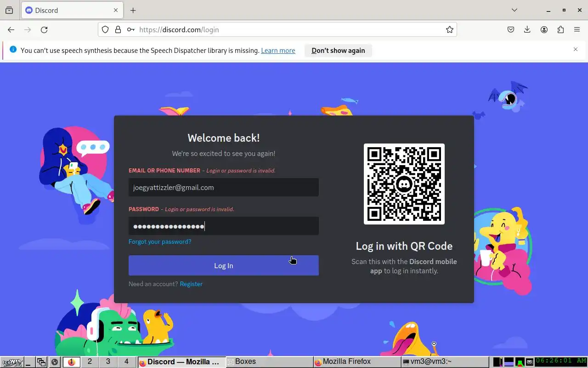The width and height of the screenshot is (588, 368).
Task: Close the Discord tab
Action: click(x=116, y=10)
